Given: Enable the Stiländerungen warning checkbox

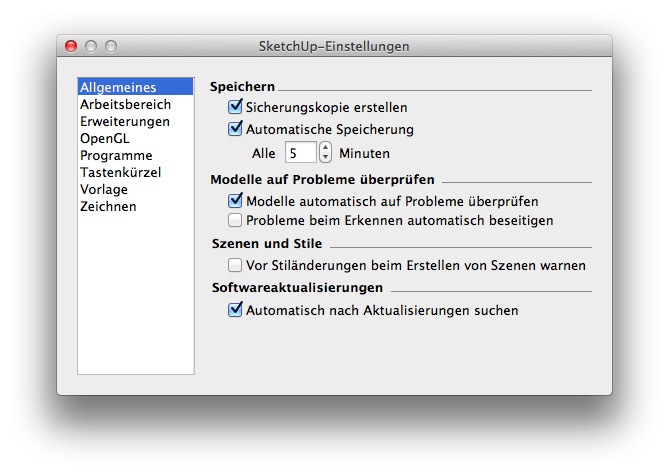Looking at the screenshot, I should (236, 265).
